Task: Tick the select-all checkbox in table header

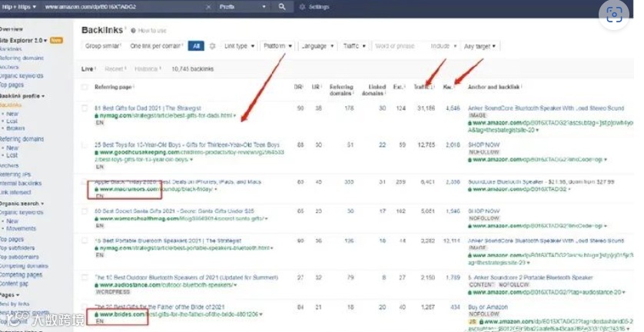Action: coord(85,87)
